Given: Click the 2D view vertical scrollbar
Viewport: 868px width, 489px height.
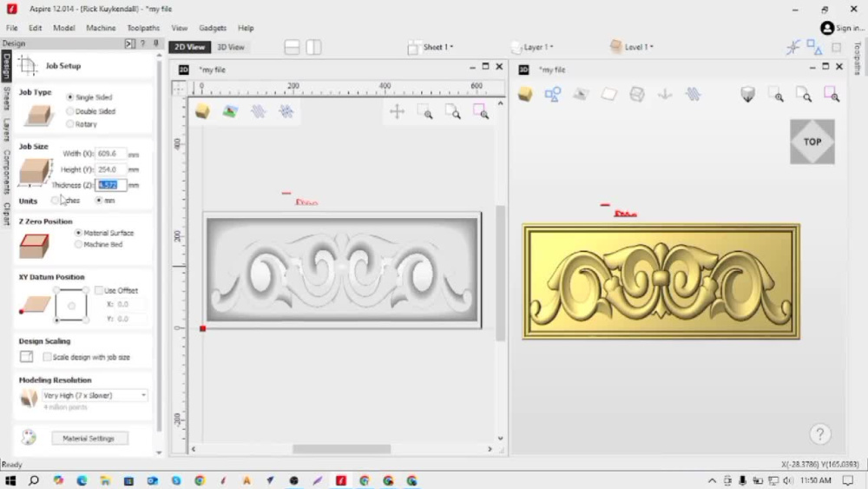Looking at the screenshot, I should tap(501, 271).
